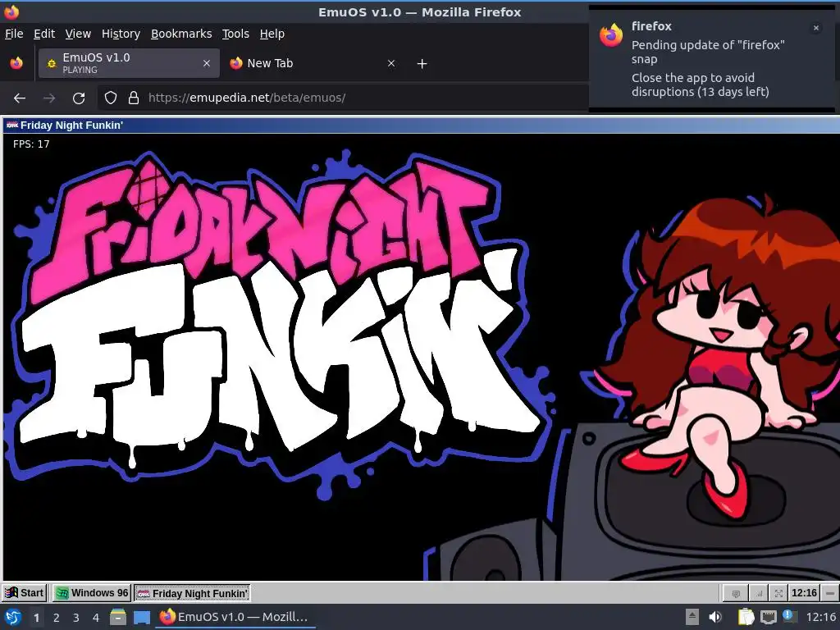Switch to Windows 96 taskbar item
This screenshot has height=630, width=840.
point(92,593)
